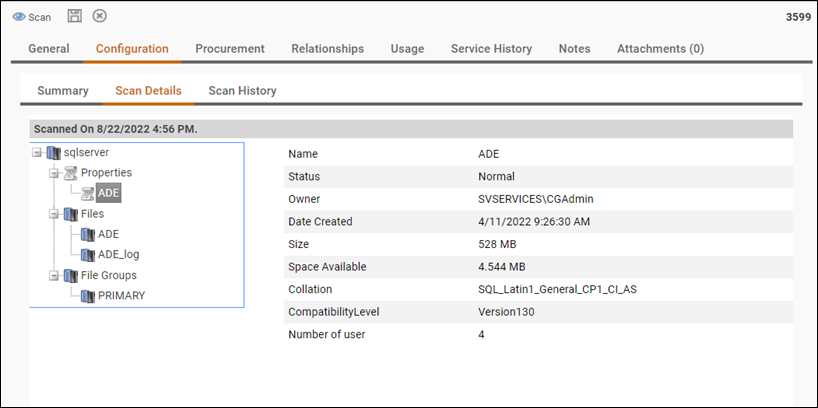The image size is (818, 408).
Task: Click the Properties folder icon in tree
Action: (70, 173)
